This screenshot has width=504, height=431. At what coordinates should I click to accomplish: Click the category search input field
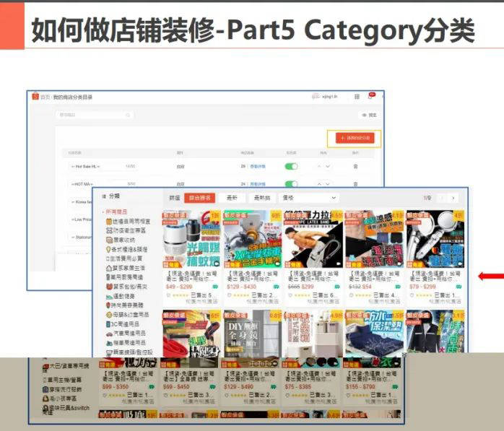point(95,115)
